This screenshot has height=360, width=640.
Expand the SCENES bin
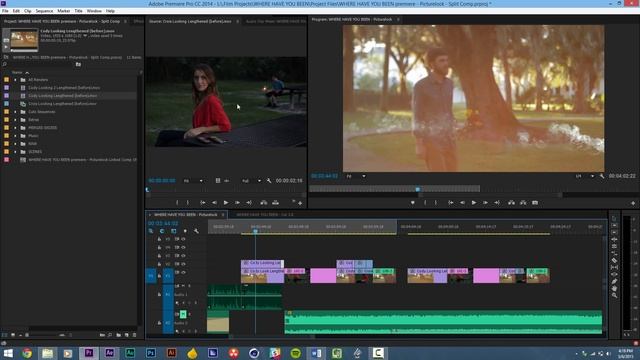tap(16, 152)
